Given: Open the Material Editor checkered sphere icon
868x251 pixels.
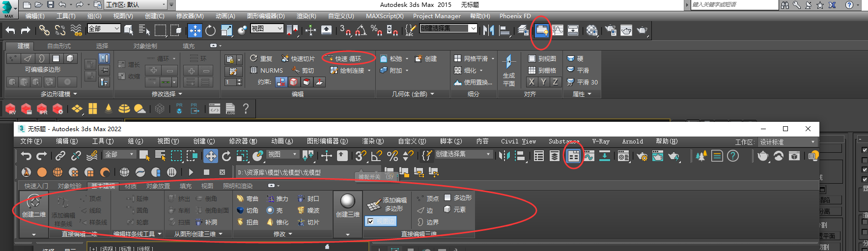Looking at the screenshot, I should pos(592,30).
